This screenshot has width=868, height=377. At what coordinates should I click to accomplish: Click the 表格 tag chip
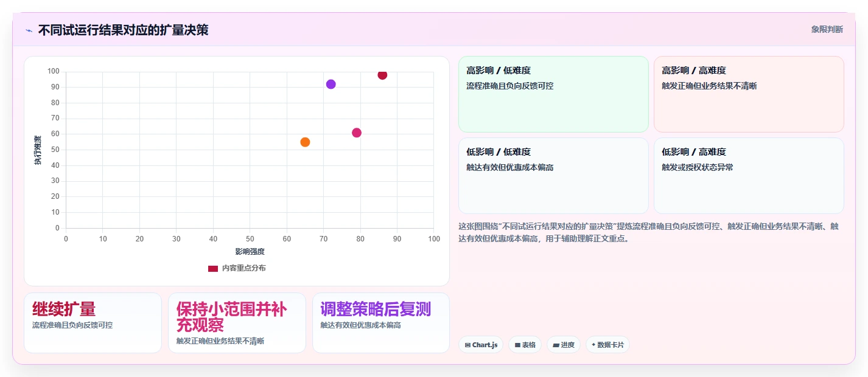point(525,345)
